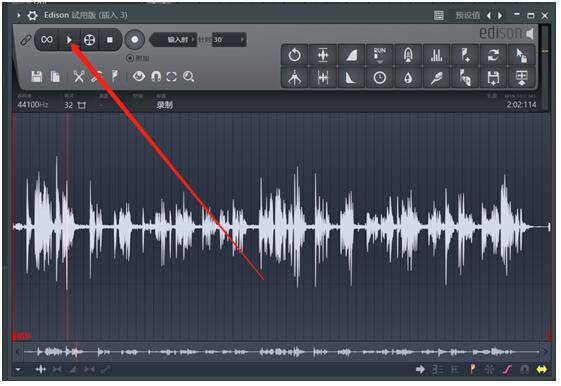
Task: Open the denoiser brush tool
Action: click(436, 78)
